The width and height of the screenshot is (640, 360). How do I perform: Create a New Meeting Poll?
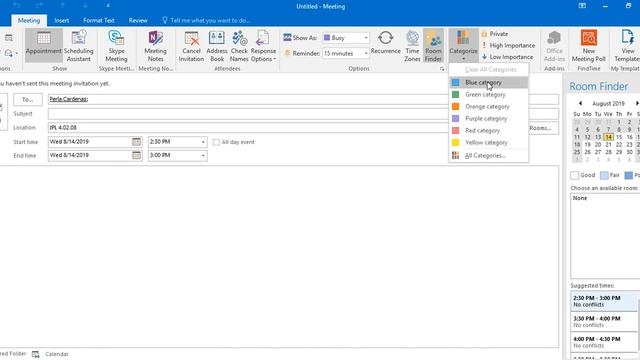589,46
